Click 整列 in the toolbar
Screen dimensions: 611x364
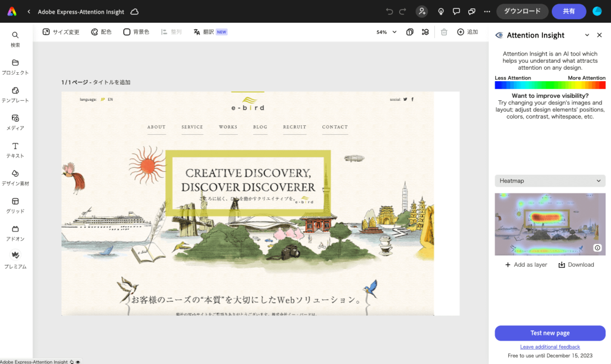tap(171, 32)
